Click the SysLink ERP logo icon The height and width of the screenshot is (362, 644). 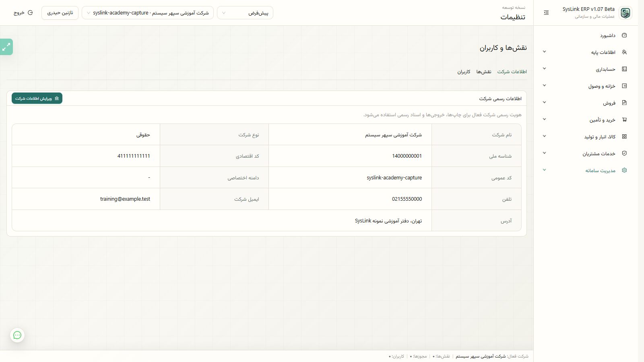625,13
